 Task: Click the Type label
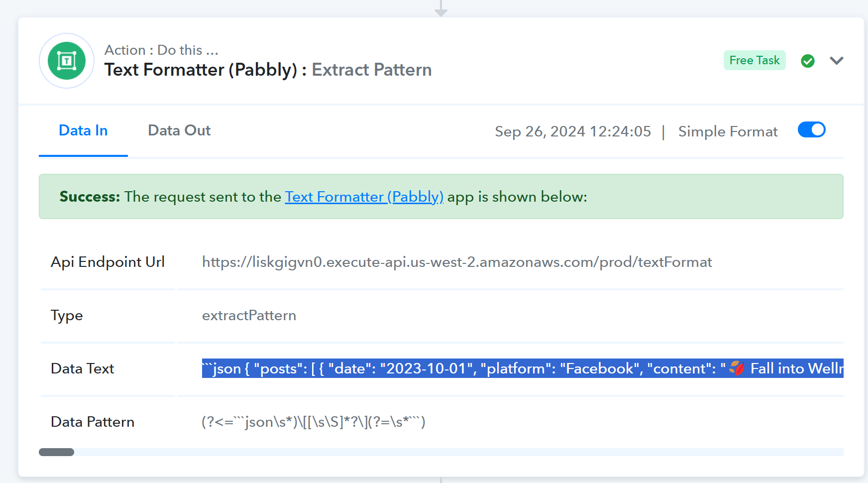coord(67,316)
